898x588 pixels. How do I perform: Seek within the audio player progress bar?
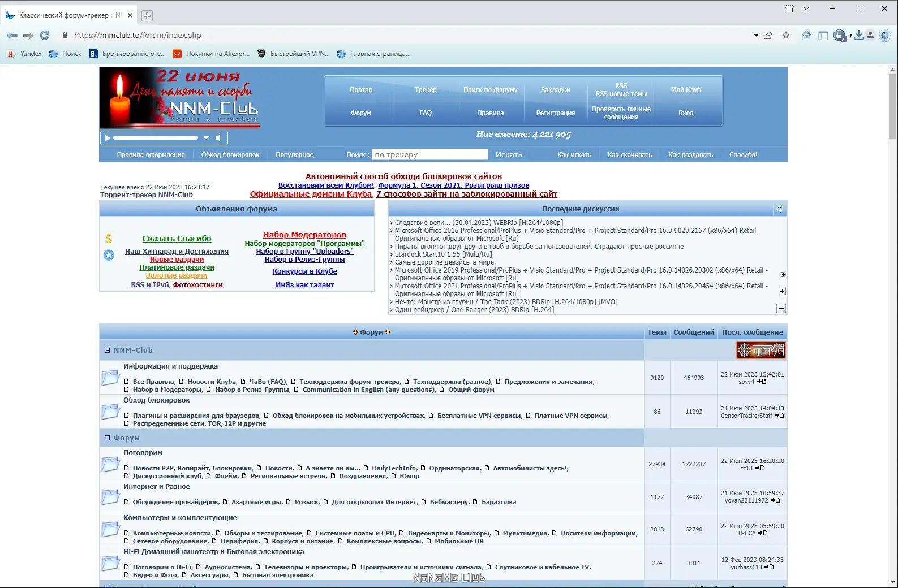pos(156,137)
